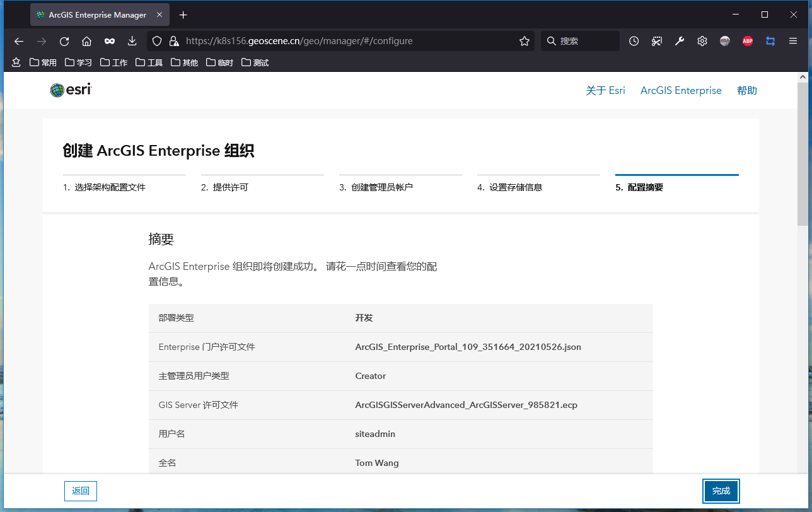Open the 临时 bookmark folder
Image resolution: width=812 pixels, height=512 pixels.
[219, 62]
